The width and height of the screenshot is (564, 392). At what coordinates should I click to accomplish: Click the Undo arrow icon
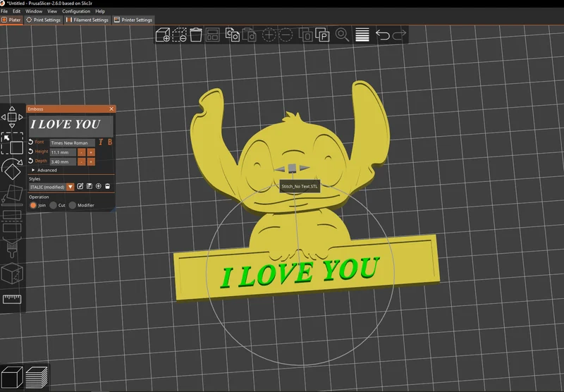click(382, 35)
